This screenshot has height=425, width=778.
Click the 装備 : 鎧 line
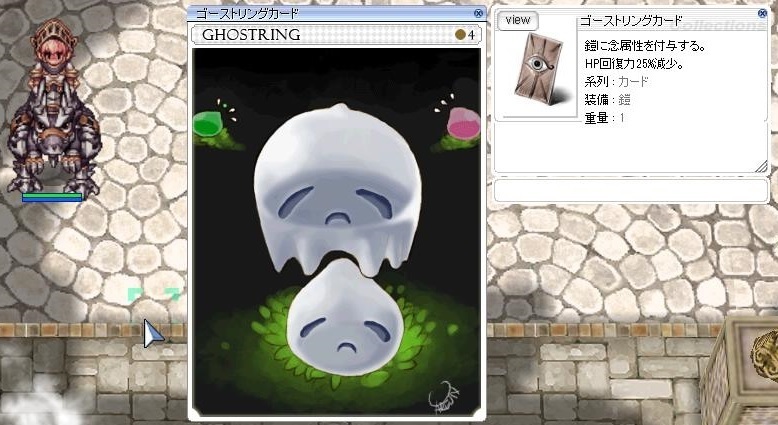tap(608, 100)
